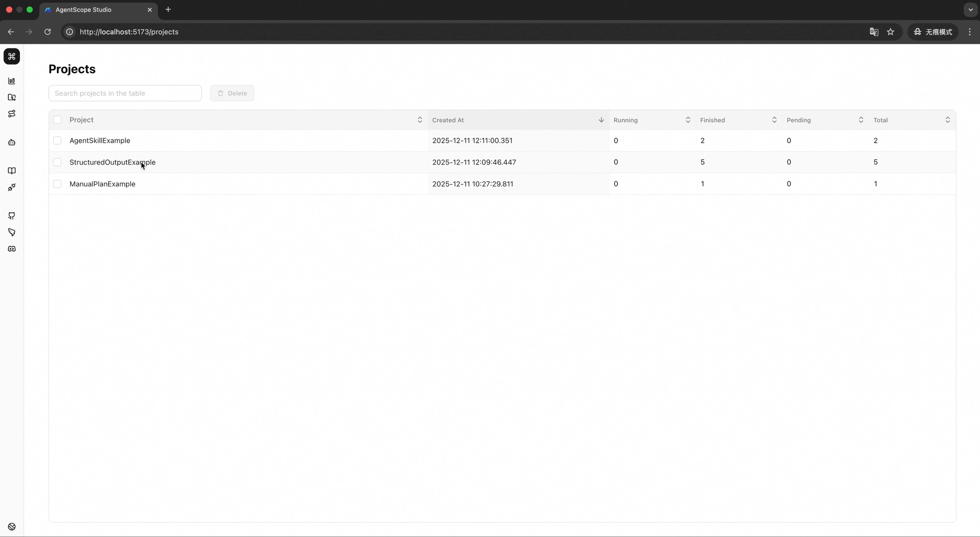The height and width of the screenshot is (537, 980).
Task: Open the GitHub cat sidebar icon
Action: point(11,216)
